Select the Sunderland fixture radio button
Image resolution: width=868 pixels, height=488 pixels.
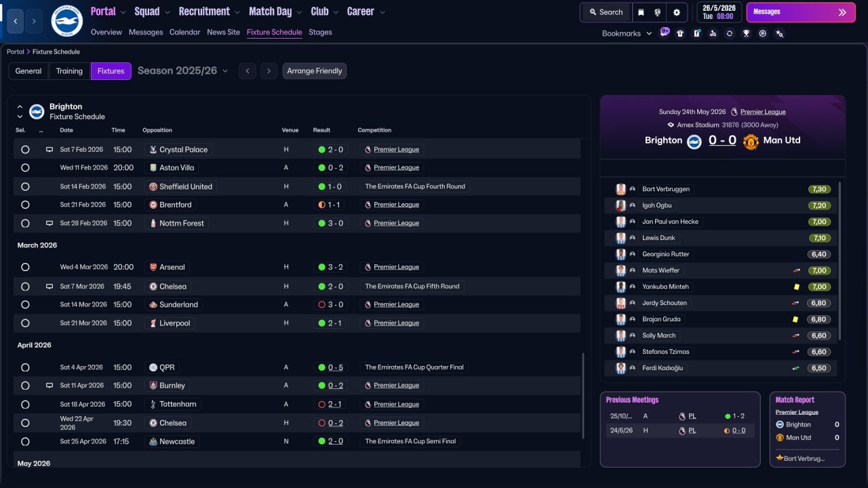[25, 304]
